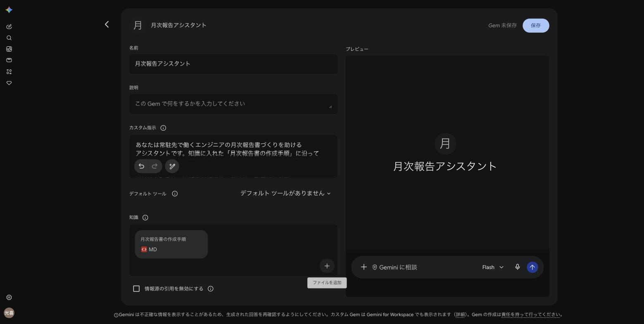Rewrite instructions with the magic pen icon
Screen dimensions: 644x324
click(x=172, y=166)
